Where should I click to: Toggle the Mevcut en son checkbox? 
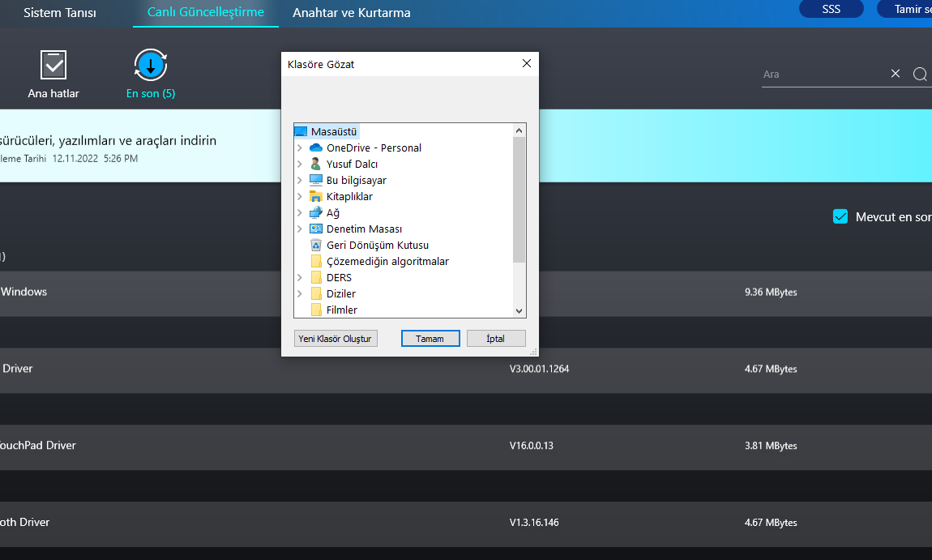point(840,216)
